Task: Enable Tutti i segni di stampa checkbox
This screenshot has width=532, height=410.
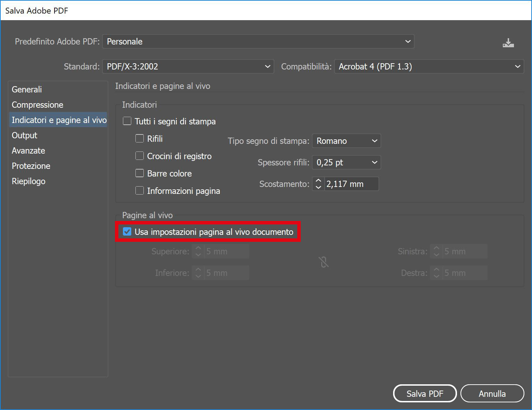Action: [127, 121]
